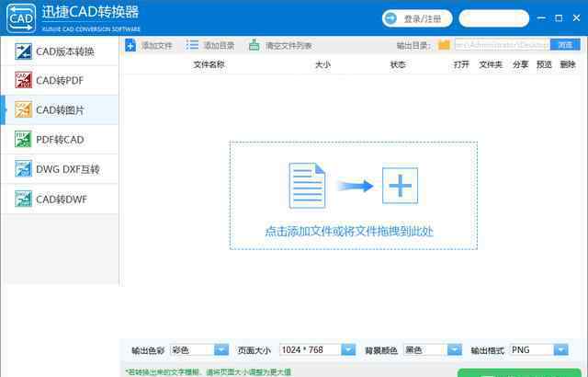The width and height of the screenshot is (588, 377).
Task: Click the Add Directory list icon
Action: click(x=192, y=45)
